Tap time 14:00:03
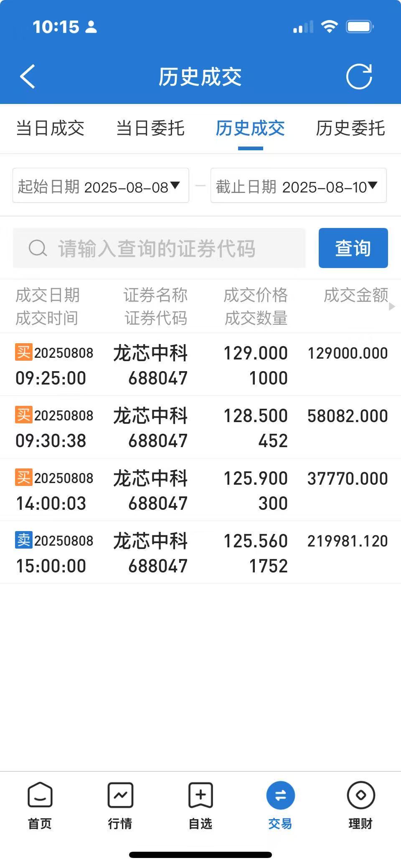The image size is (401, 868). pyautogui.click(x=51, y=504)
